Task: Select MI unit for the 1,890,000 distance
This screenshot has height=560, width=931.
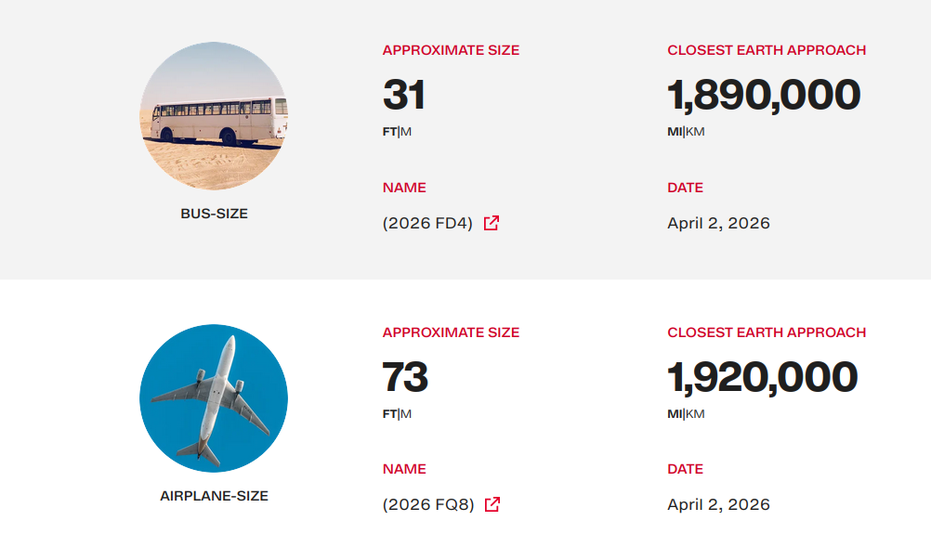Action: point(675,132)
